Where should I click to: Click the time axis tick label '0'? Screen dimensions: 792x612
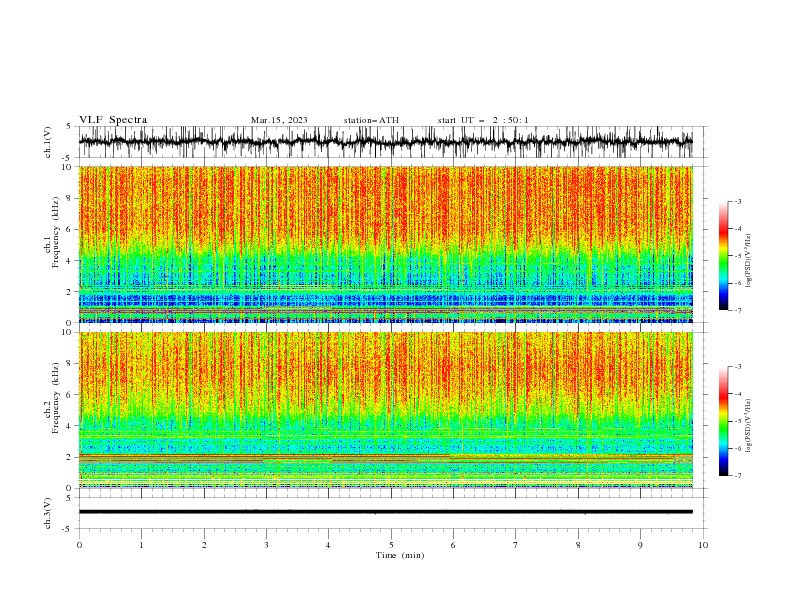click(79, 545)
